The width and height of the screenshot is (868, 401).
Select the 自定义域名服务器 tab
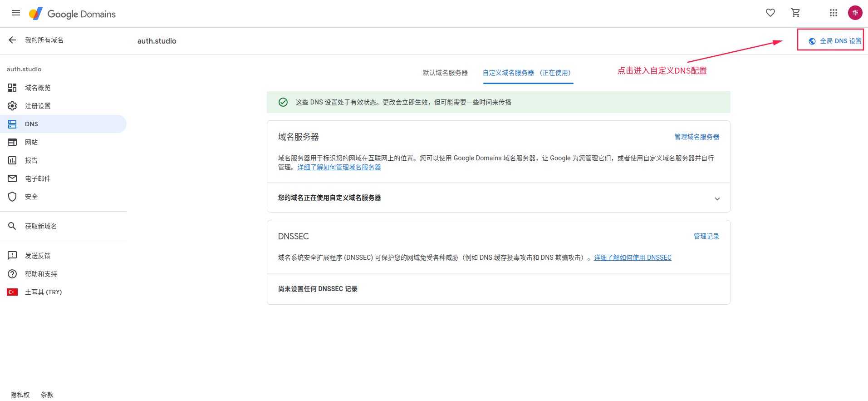pos(527,73)
